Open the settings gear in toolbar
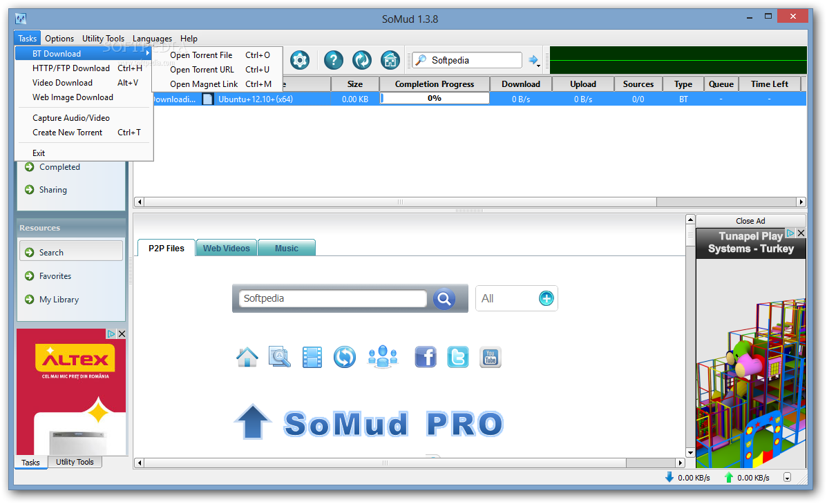Screen dimensions: 827x504 (x=300, y=60)
